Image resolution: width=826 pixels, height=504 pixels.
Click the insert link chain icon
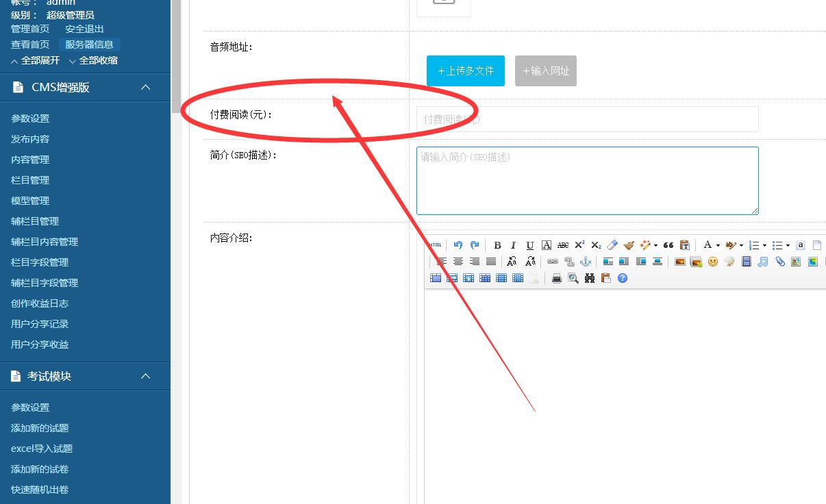coord(553,262)
